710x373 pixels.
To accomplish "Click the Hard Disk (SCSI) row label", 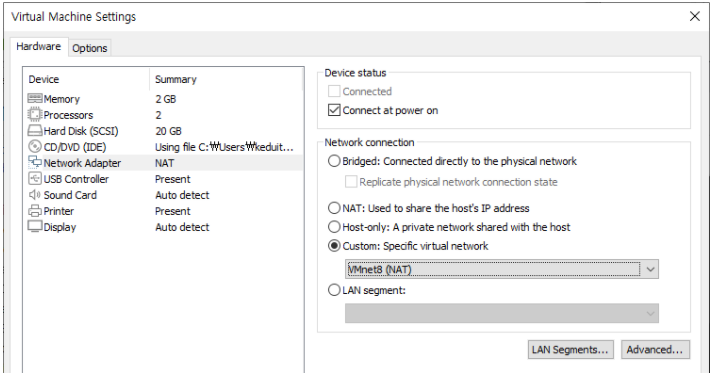I will pos(81,131).
